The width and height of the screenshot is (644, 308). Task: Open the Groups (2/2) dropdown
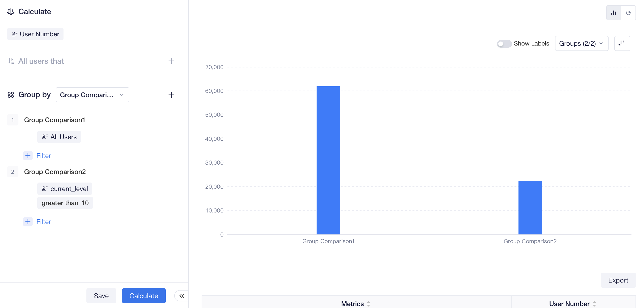coord(581,43)
